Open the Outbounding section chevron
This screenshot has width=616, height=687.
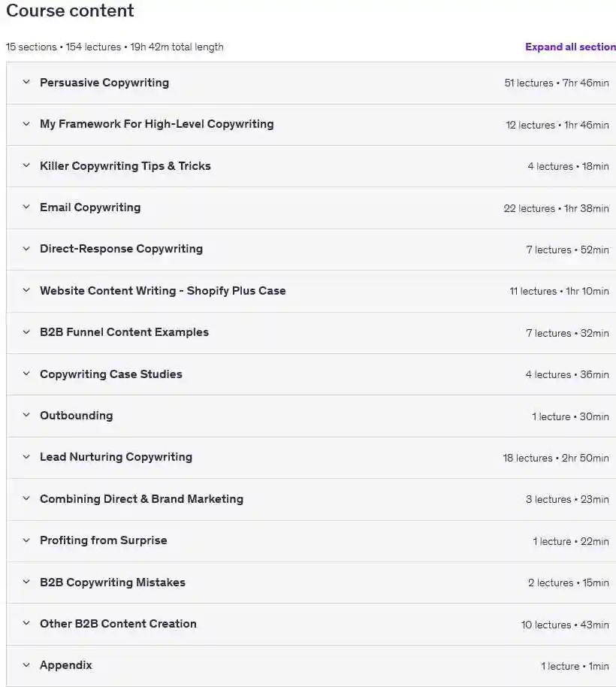(26, 415)
